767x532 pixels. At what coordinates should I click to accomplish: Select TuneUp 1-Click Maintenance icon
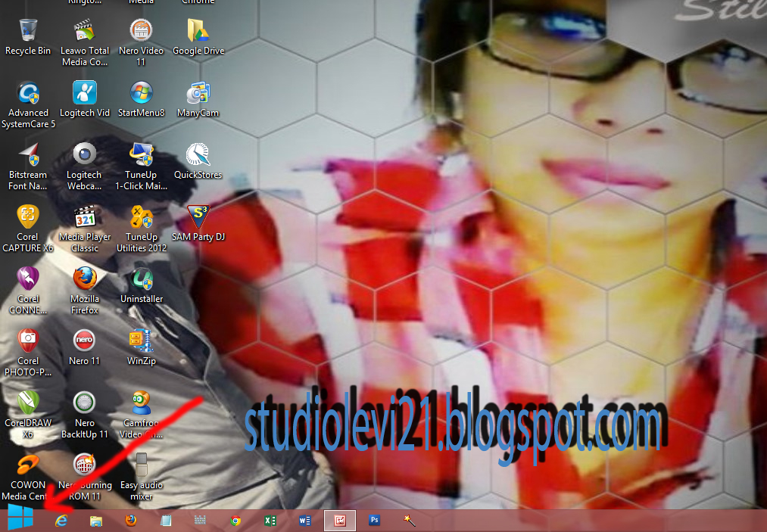coord(141,167)
